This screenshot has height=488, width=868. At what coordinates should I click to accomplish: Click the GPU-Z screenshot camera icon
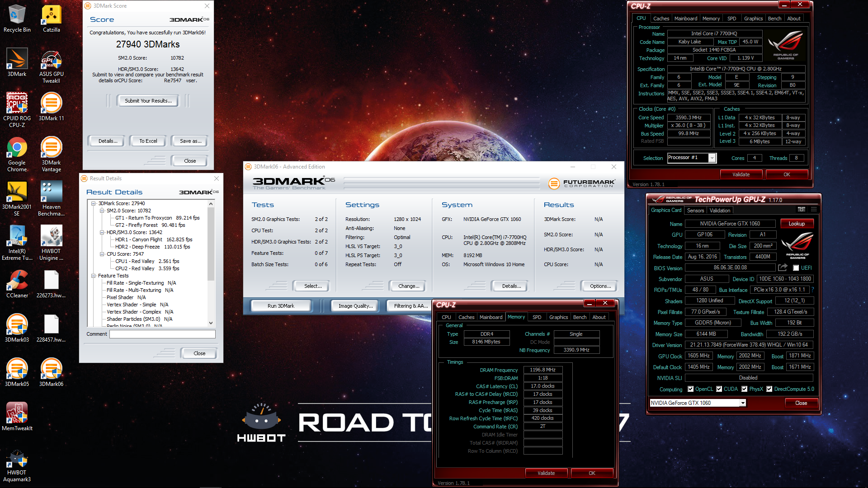[802, 209]
